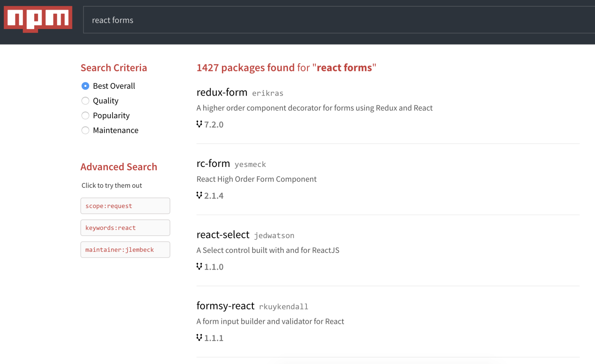Open the react-select package

point(223,235)
